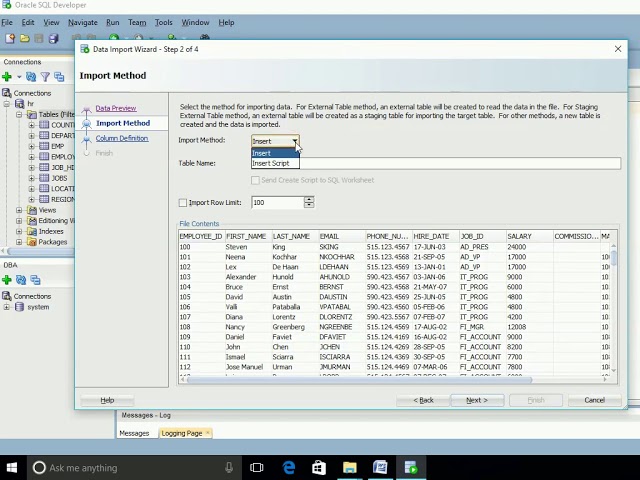Click the File Contents horizontal scrollbar
640x480 pixels.
pos(359,380)
